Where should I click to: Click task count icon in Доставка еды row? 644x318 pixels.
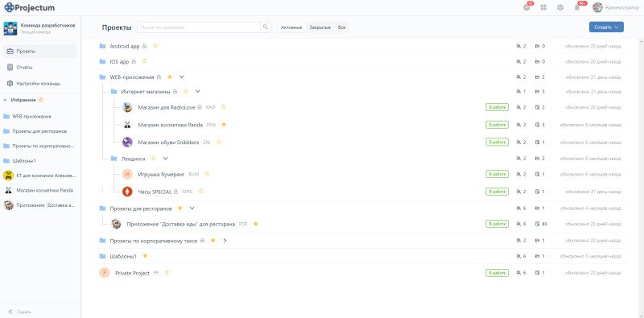[x=537, y=224]
